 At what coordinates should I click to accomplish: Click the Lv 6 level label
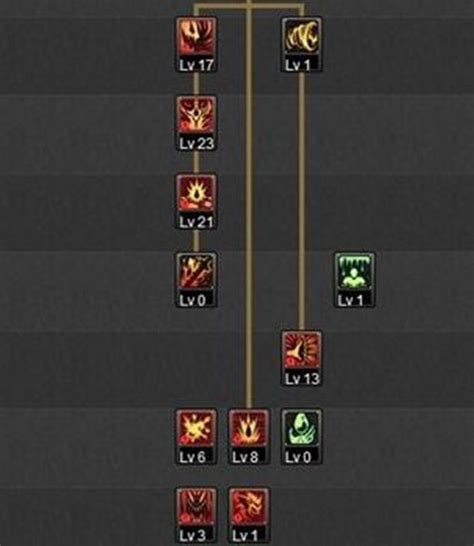[x=193, y=457]
